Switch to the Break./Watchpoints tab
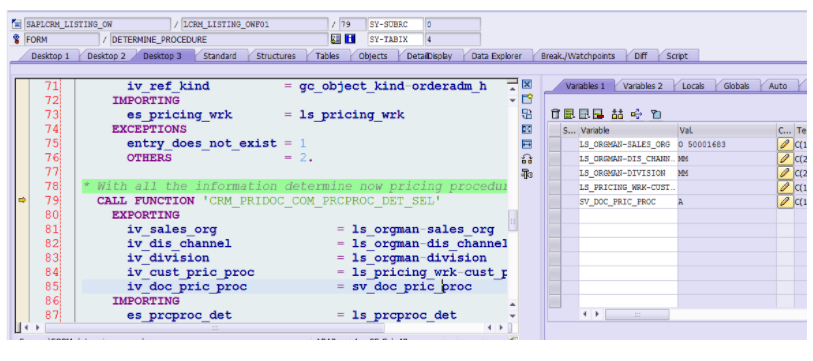This screenshot has width=813, height=361. [x=578, y=56]
